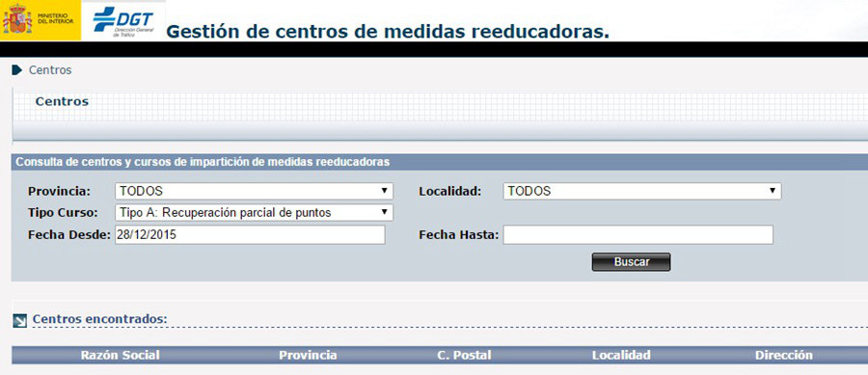Select the Localidad column header
The width and height of the screenshot is (868, 375).
pos(621,355)
